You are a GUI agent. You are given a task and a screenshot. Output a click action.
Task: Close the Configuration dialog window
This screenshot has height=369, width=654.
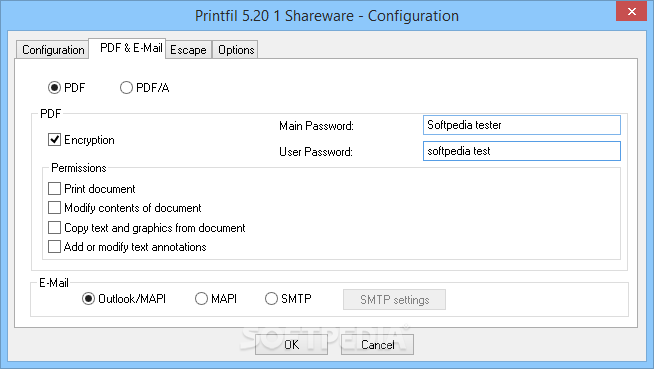point(631,11)
